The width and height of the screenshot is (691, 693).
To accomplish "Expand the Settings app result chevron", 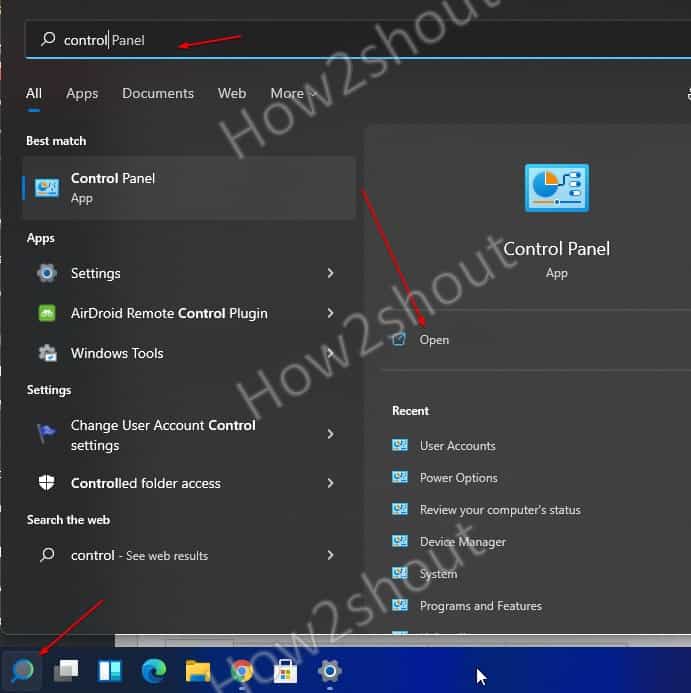I will pyautogui.click(x=330, y=273).
